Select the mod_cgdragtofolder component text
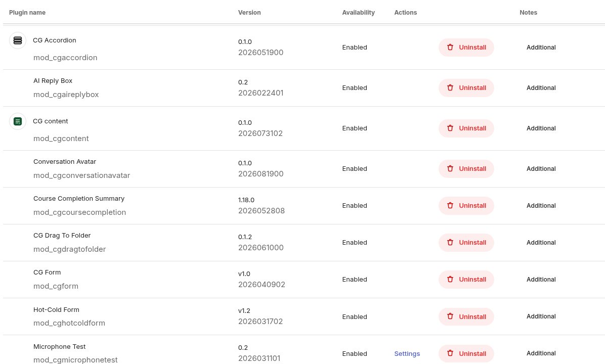 point(69,249)
